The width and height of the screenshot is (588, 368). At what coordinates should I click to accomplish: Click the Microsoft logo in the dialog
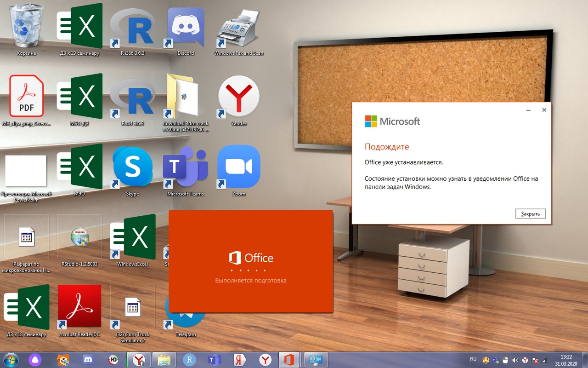pyautogui.click(x=392, y=121)
